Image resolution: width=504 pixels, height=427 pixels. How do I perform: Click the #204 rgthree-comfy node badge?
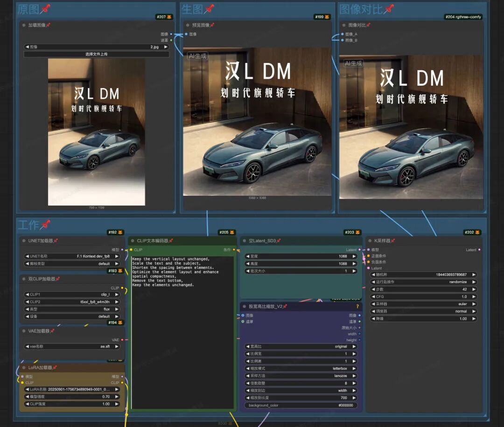pyautogui.click(x=463, y=17)
